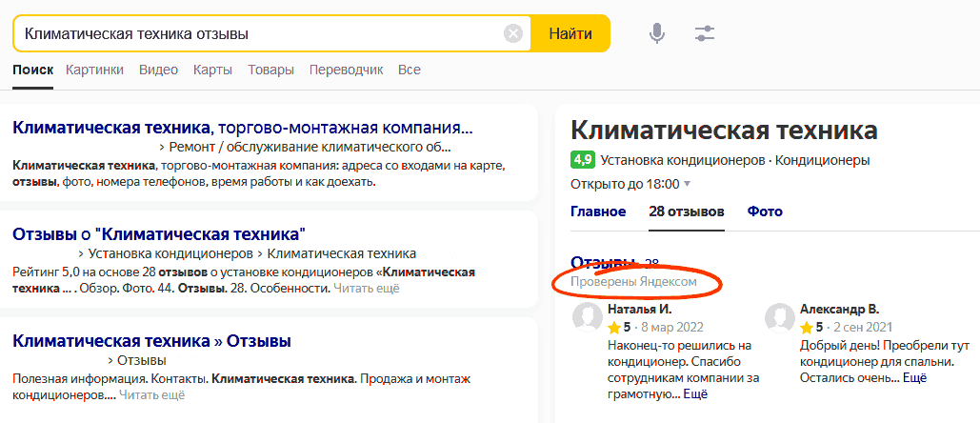Click the Климатическая техника card title

[x=724, y=131]
